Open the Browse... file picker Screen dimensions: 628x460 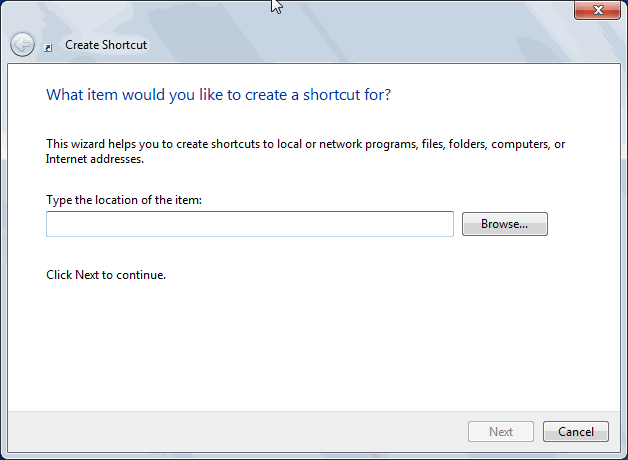pyautogui.click(x=505, y=224)
